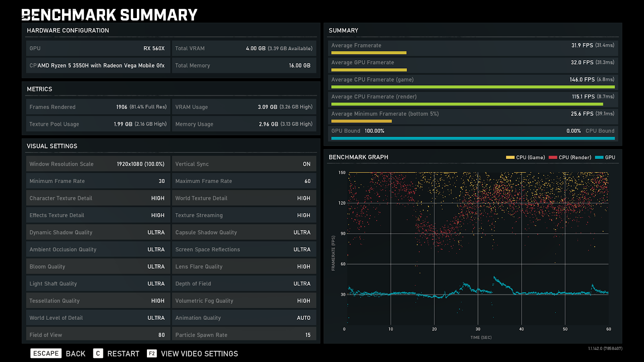The image size is (644, 362).
Task: Click the CPU value "AMD Ryzen 5 3550H"
Action: [101, 66]
